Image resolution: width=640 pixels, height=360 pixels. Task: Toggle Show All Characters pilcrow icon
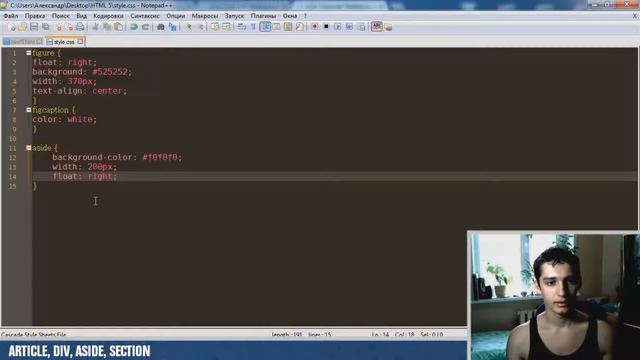(x=253, y=27)
